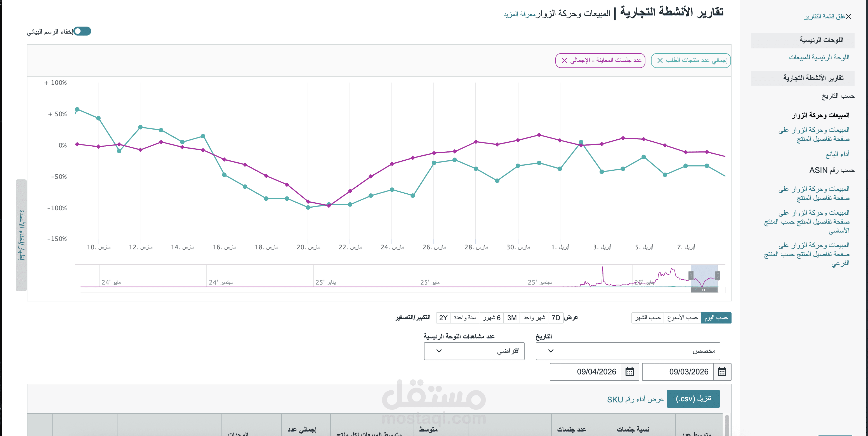
Task: Open dashboard views dropdown showing default
Action: click(x=474, y=351)
